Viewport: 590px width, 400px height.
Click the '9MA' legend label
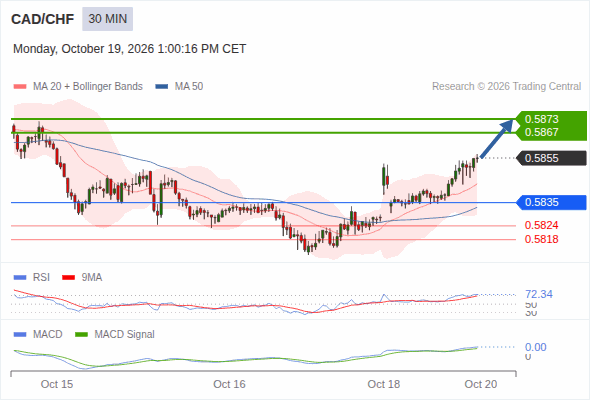(x=92, y=278)
